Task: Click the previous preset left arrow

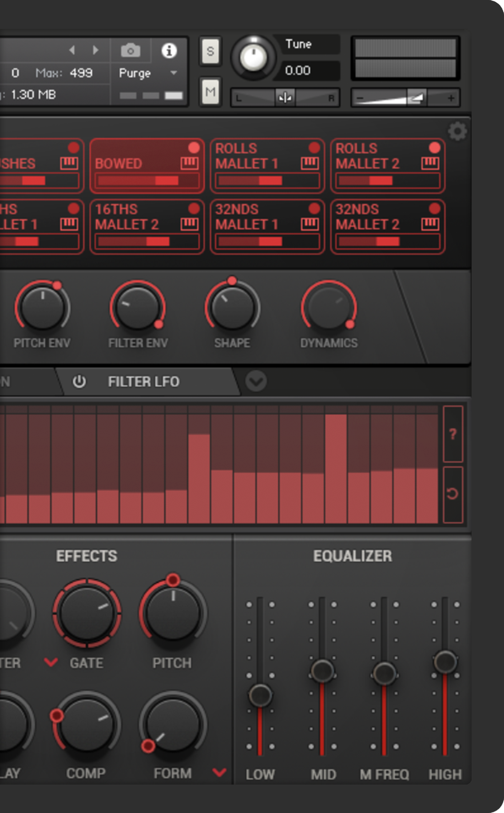Action: point(72,50)
